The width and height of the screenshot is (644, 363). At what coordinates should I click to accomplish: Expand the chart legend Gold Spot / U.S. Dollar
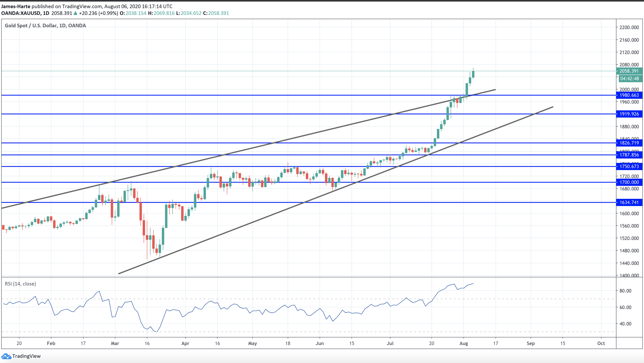45,25
